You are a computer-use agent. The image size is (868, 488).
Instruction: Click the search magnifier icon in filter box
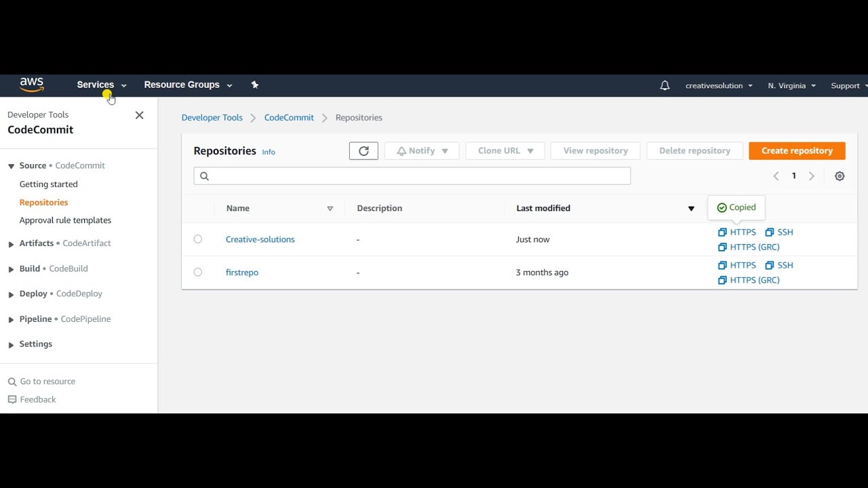pos(204,176)
